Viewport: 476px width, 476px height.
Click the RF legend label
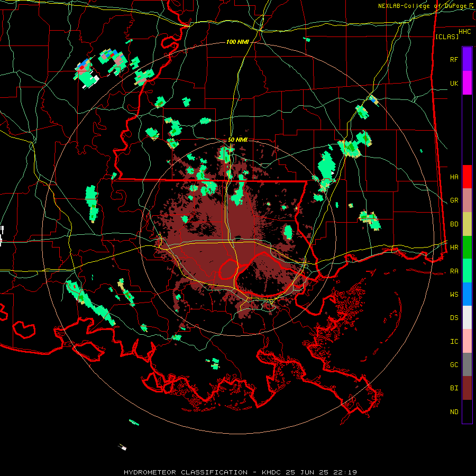point(454,59)
